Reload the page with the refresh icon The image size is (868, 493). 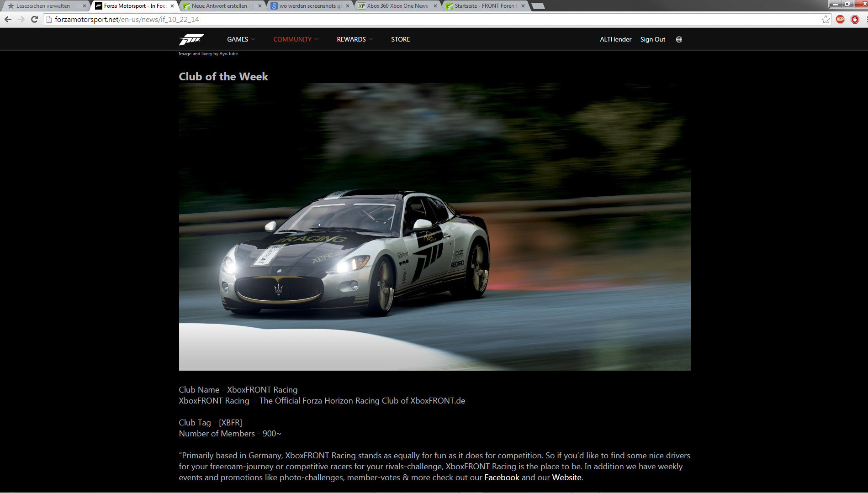(34, 19)
